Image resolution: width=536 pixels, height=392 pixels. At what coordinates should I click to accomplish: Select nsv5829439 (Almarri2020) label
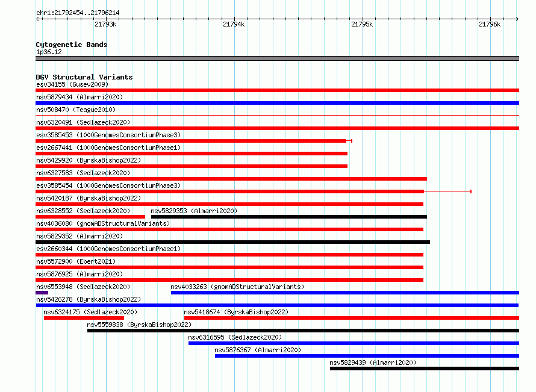coord(373,362)
